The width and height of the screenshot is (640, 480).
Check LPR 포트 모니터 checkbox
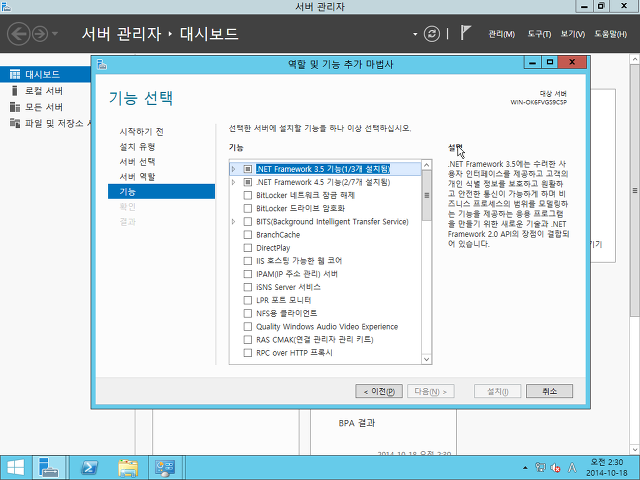247,300
